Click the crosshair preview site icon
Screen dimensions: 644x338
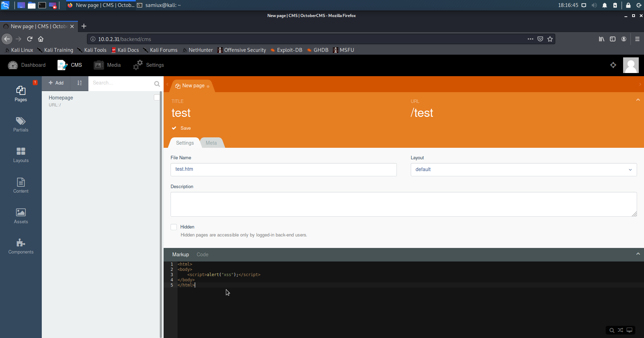613,65
